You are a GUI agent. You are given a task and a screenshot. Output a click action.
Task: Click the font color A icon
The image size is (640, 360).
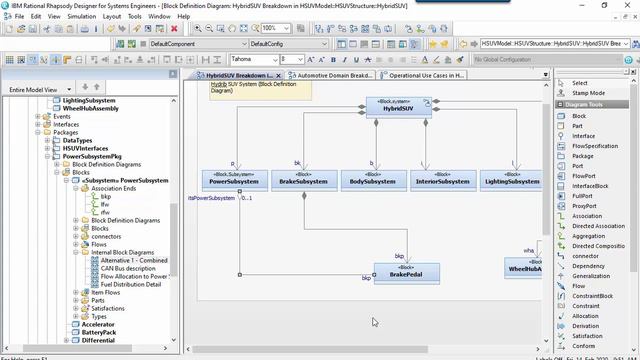[425, 60]
